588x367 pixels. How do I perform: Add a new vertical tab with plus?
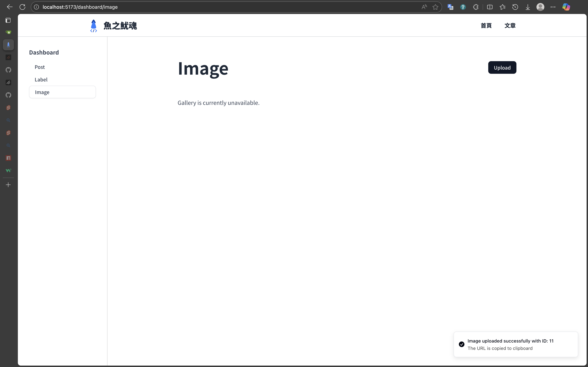8,185
